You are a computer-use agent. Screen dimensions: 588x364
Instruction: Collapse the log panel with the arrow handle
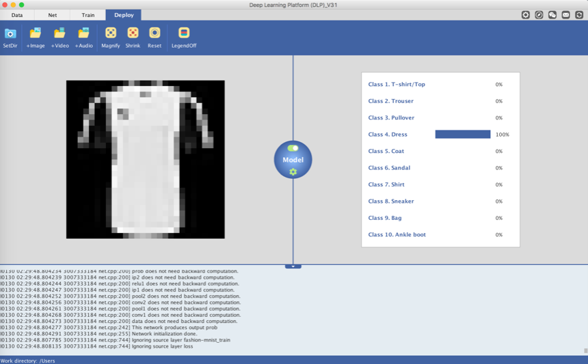pos(293,266)
